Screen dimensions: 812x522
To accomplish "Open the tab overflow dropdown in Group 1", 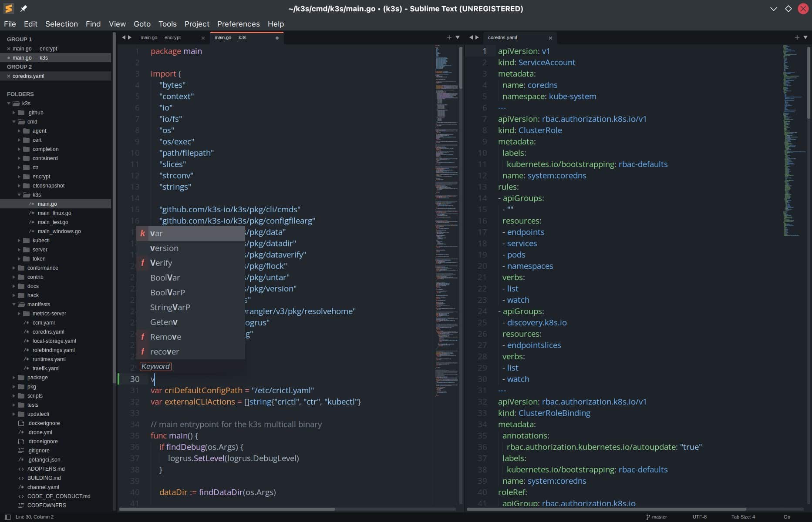I will click(458, 37).
